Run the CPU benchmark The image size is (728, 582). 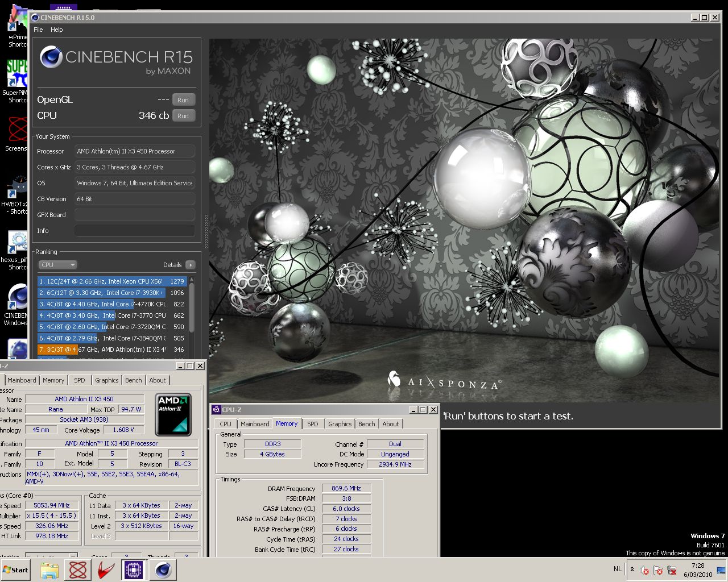point(183,115)
